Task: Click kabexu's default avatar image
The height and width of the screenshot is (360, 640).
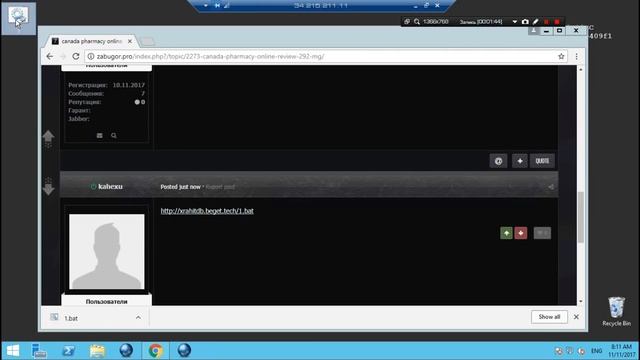Action: pos(107,251)
